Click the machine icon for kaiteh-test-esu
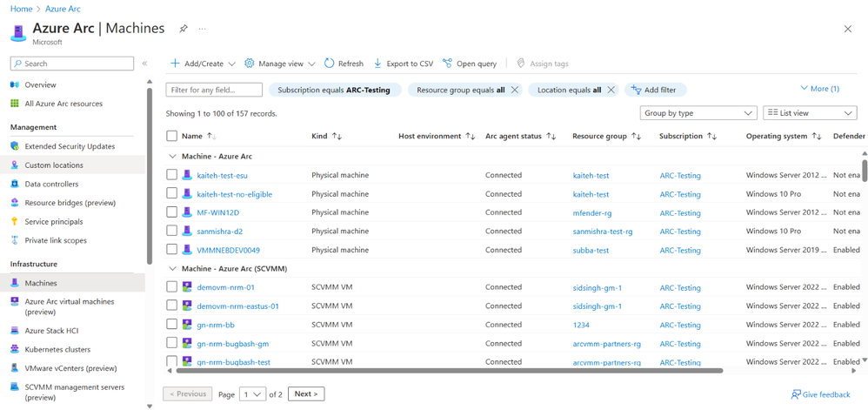Image resolution: width=868 pixels, height=410 pixels. tap(187, 175)
